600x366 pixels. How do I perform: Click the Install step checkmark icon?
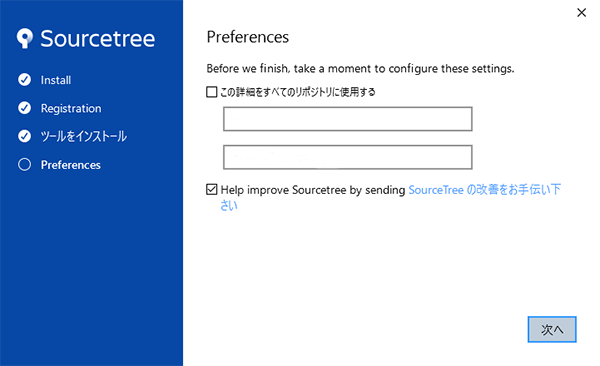24,80
